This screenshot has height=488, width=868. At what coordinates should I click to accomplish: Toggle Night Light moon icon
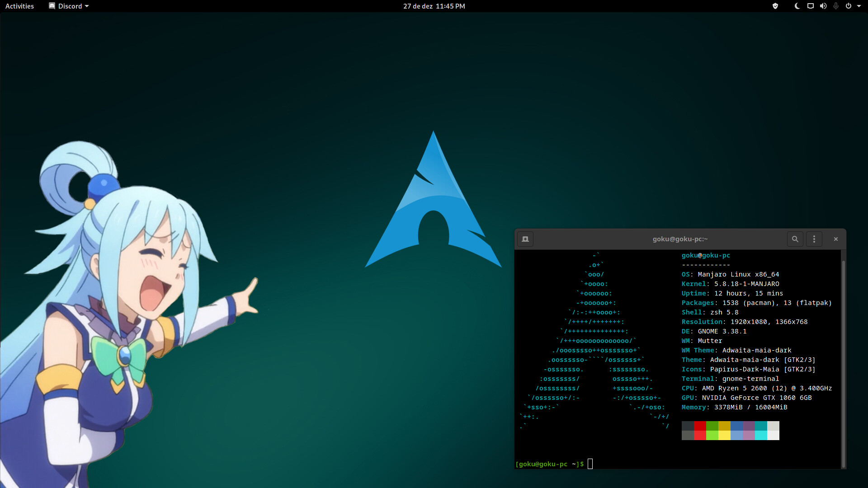797,6
